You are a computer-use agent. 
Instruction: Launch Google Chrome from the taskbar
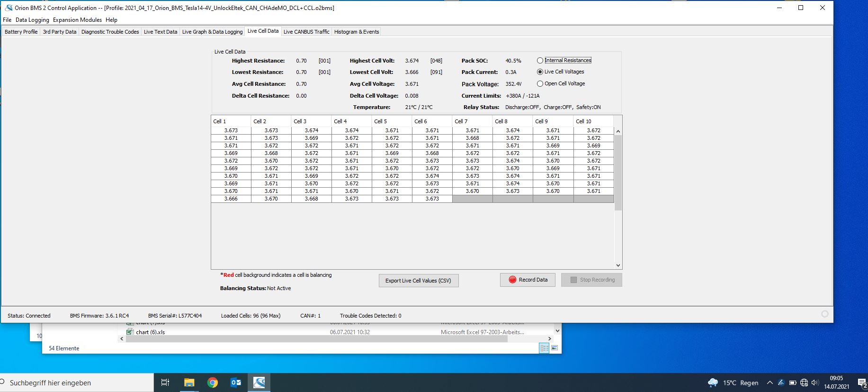tap(213, 383)
